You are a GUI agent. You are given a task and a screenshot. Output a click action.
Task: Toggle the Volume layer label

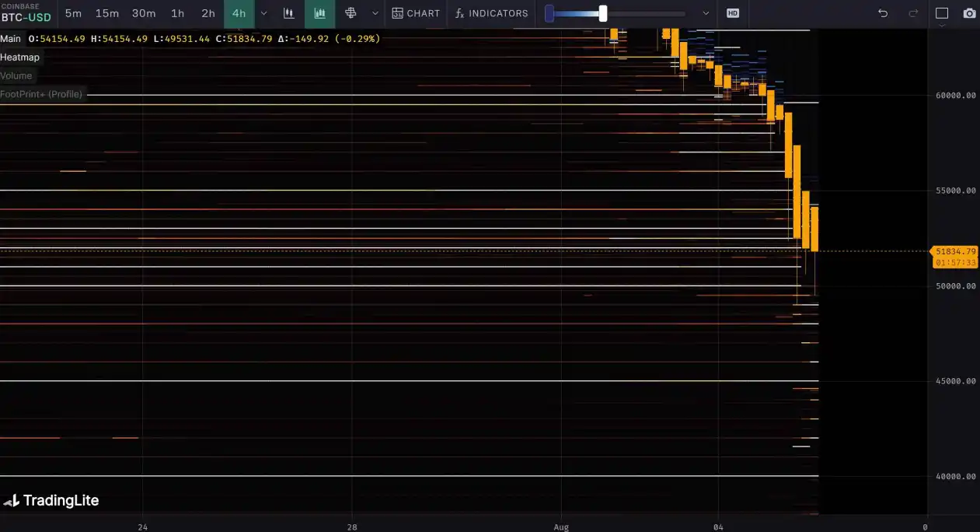tap(16, 75)
